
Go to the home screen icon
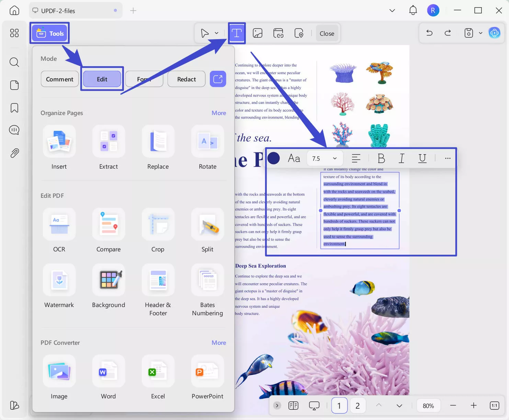14,10
